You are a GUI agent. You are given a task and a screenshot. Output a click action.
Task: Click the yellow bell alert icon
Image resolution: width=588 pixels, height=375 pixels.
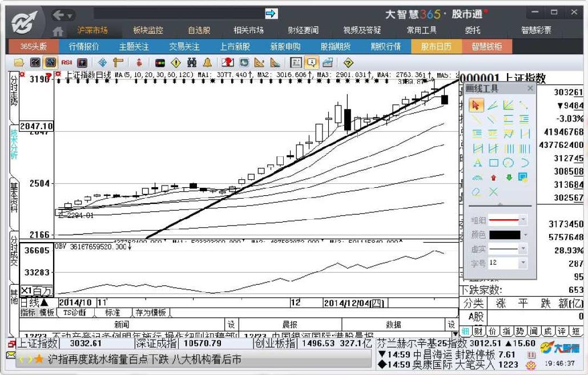[x=207, y=63]
